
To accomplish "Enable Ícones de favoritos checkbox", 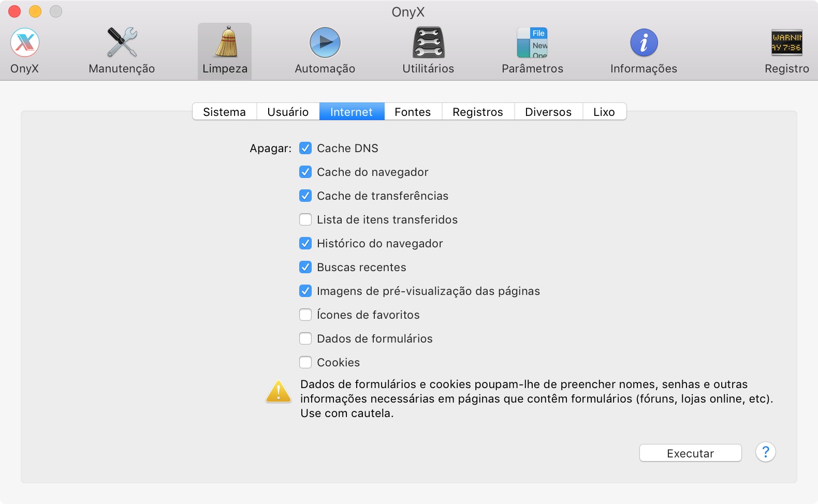I will [x=305, y=315].
